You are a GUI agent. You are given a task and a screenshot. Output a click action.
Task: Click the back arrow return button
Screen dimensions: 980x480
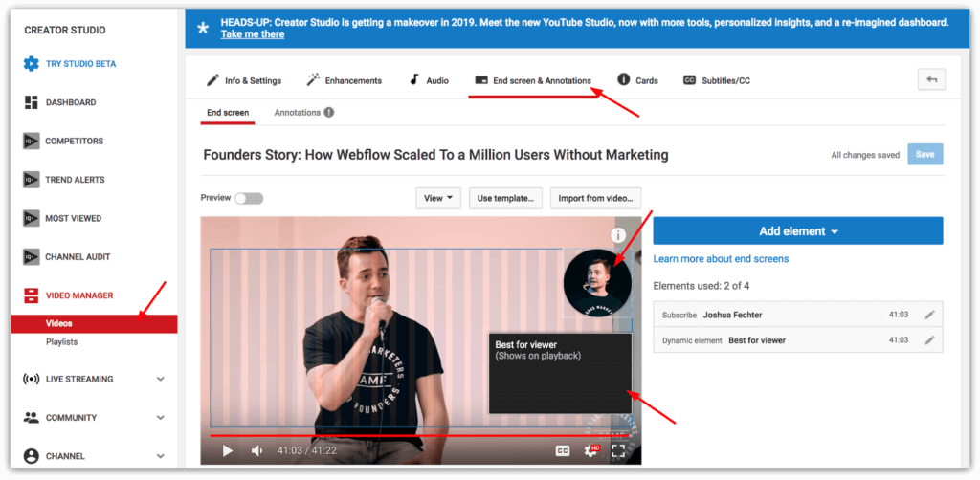931,79
